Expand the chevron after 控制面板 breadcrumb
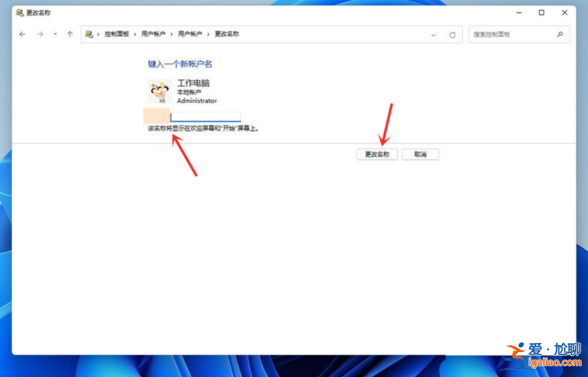588x377 pixels. 134,34
